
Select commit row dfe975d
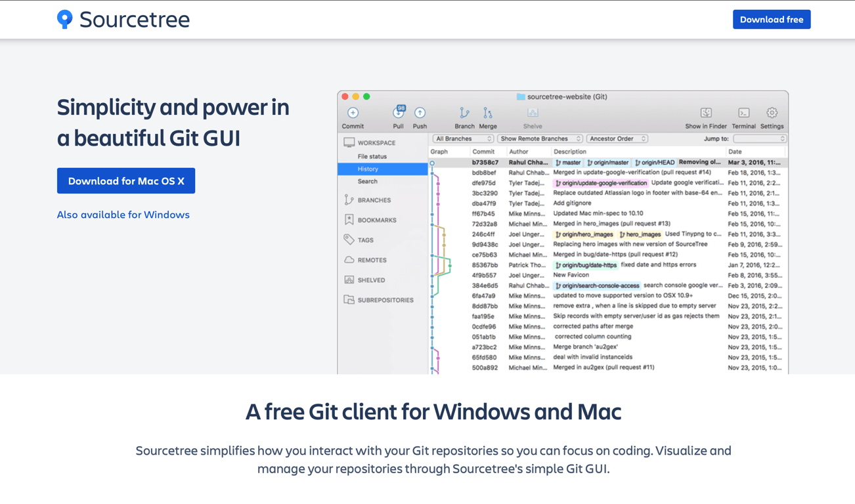coord(607,183)
